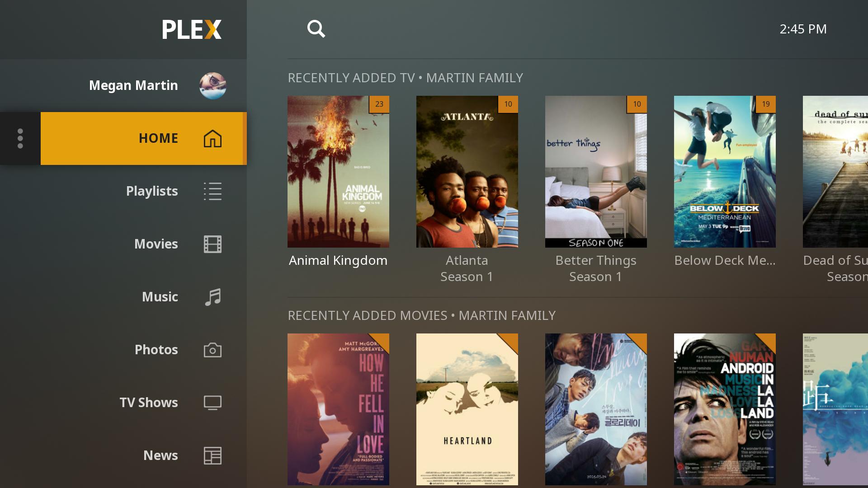Navigate to TV Shows library
868x488 pixels.
click(x=148, y=403)
